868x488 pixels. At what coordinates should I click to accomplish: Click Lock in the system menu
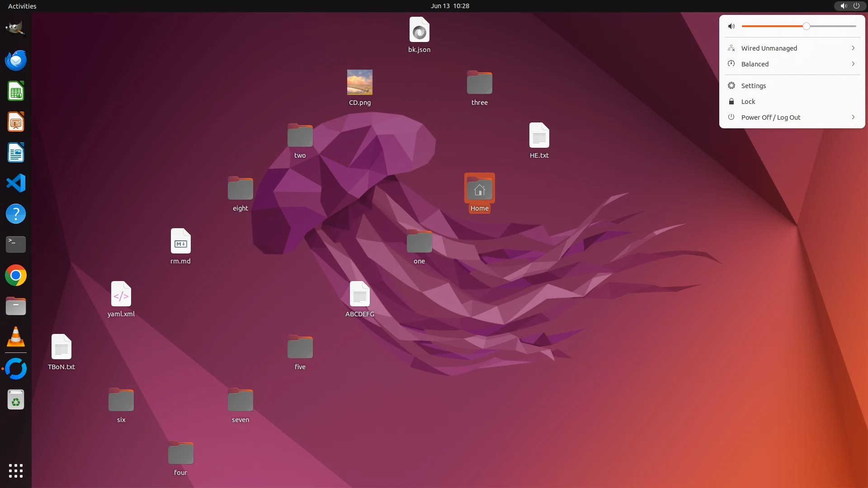click(792, 101)
